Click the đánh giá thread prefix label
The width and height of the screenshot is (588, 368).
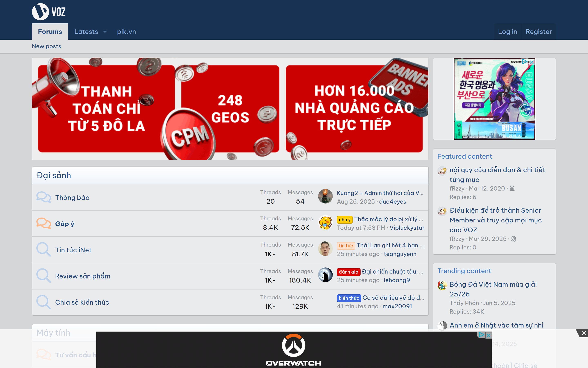tap(349, 272)
